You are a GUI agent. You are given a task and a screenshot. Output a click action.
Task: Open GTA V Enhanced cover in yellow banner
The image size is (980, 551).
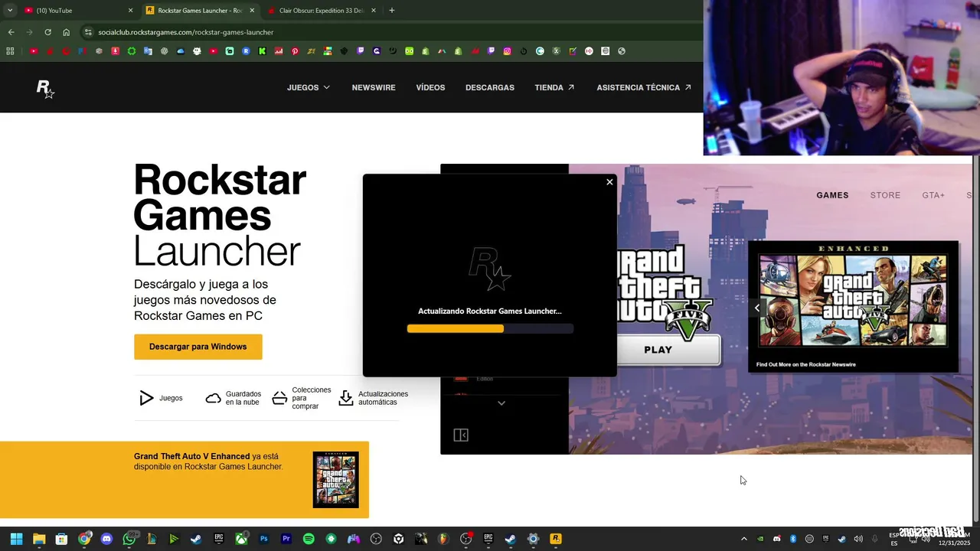pyautogui.click(x=335, y=480)
